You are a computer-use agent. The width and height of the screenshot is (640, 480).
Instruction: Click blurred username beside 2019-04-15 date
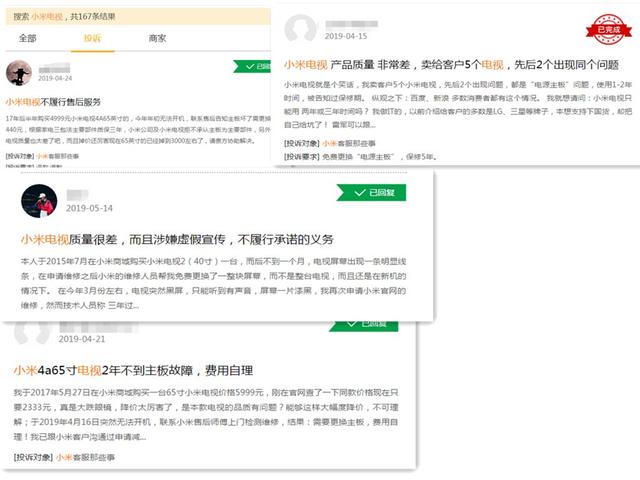(351, 24)
